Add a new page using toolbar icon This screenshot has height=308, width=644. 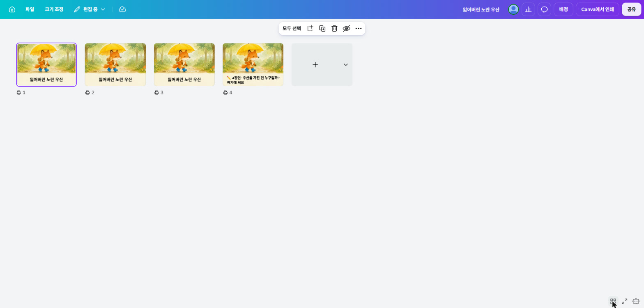310,28
